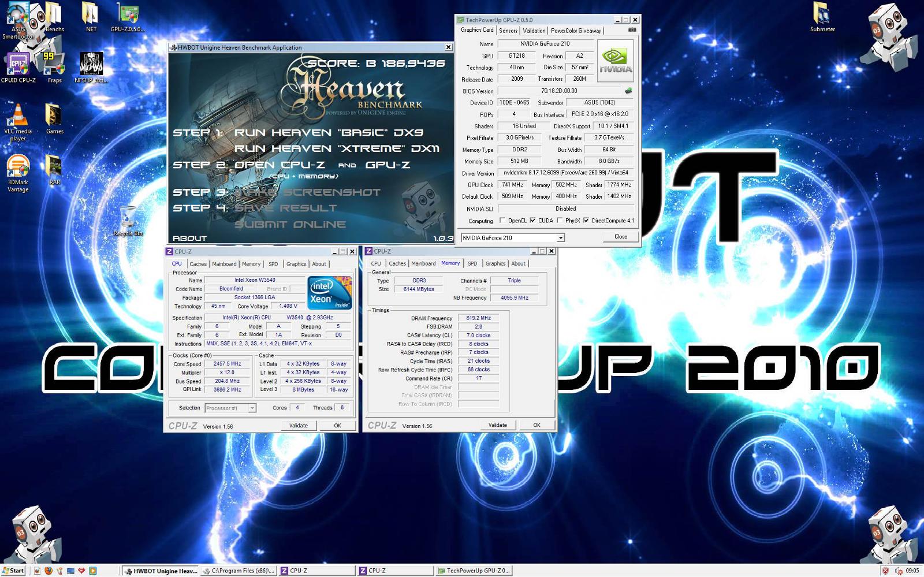Switch to TechPowerUp GPU-Z taskbar button
The width and height of the screenshot is (924, 577).
[474, 571]
